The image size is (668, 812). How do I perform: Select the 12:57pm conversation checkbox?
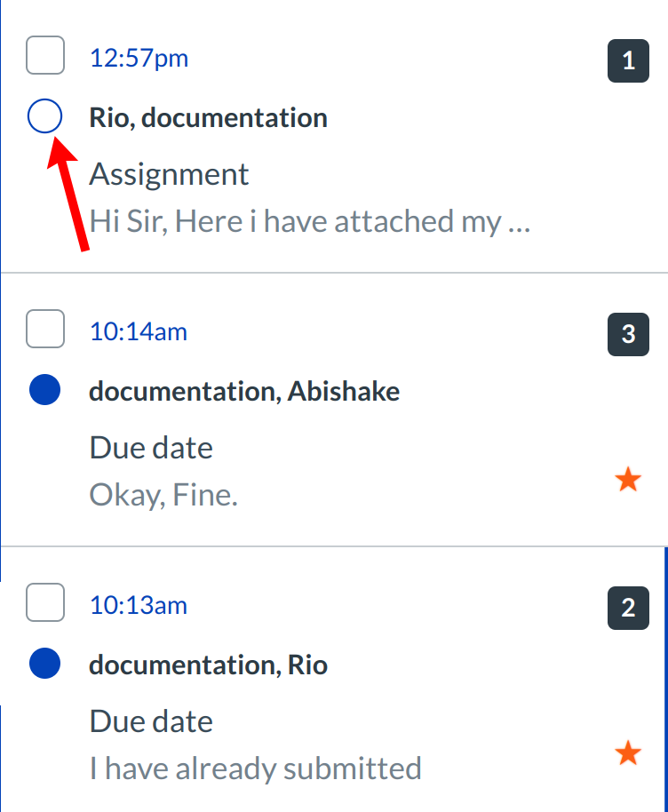45,56
